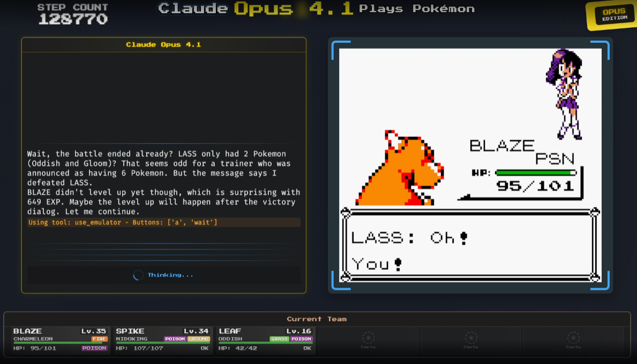Click 'Lv.16' level text
637x364 pixels.
coord(299,331)
